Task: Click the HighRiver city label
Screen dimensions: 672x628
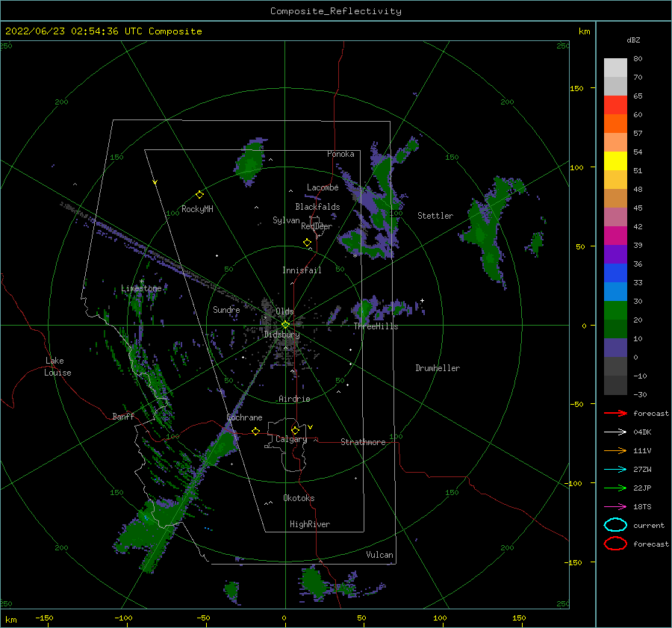Action: (310, 524)
